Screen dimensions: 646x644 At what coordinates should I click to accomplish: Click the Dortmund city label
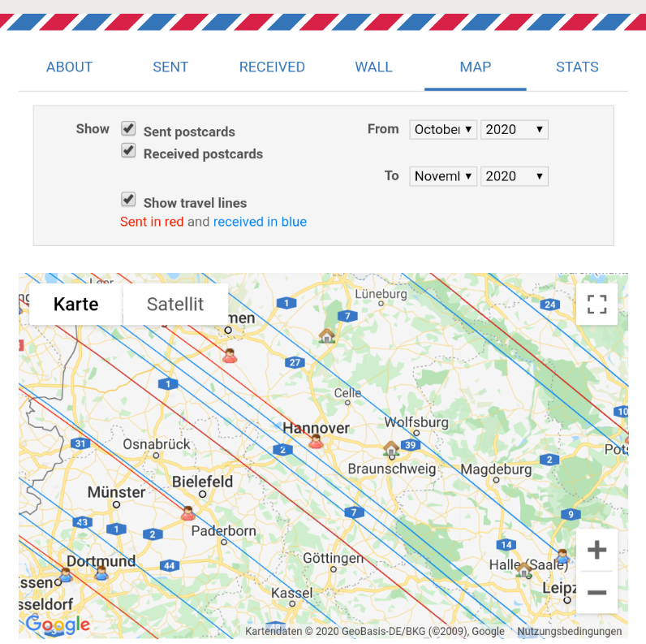pyautogui.click(x=101, y=560)
